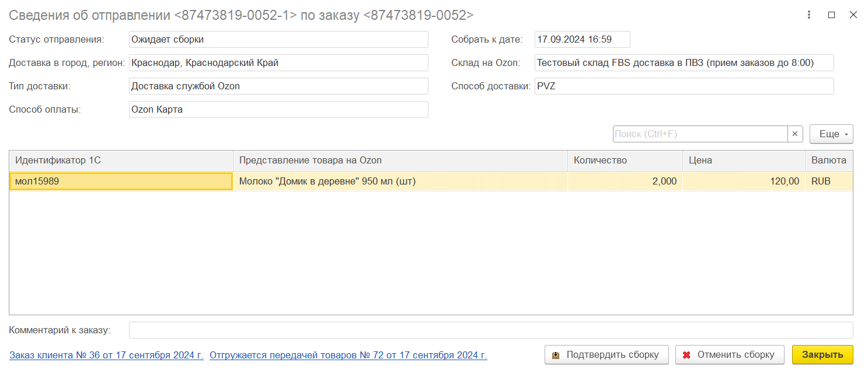
Task: Click the Количество column header
Action: (x=625, y=161)
